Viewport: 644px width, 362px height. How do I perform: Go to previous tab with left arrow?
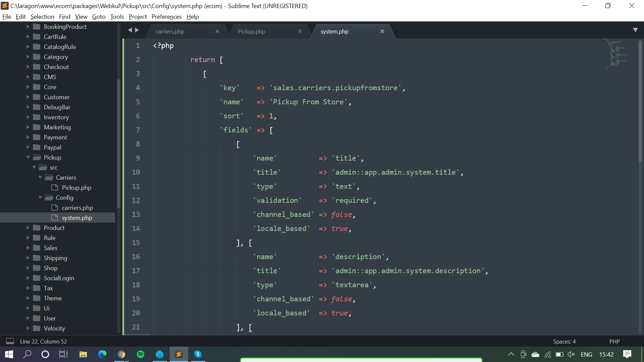click(x=130, y=30)
